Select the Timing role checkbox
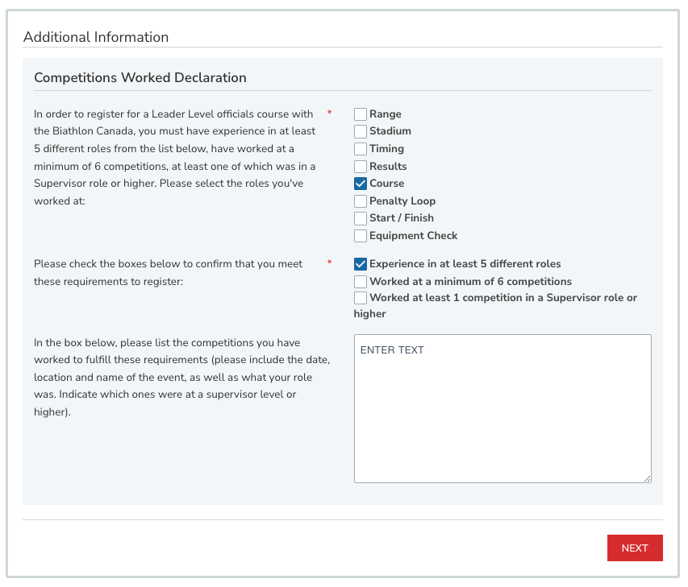The width and height of the screenshot is (688, 587). pyautogui.click(x=360, y=149)
